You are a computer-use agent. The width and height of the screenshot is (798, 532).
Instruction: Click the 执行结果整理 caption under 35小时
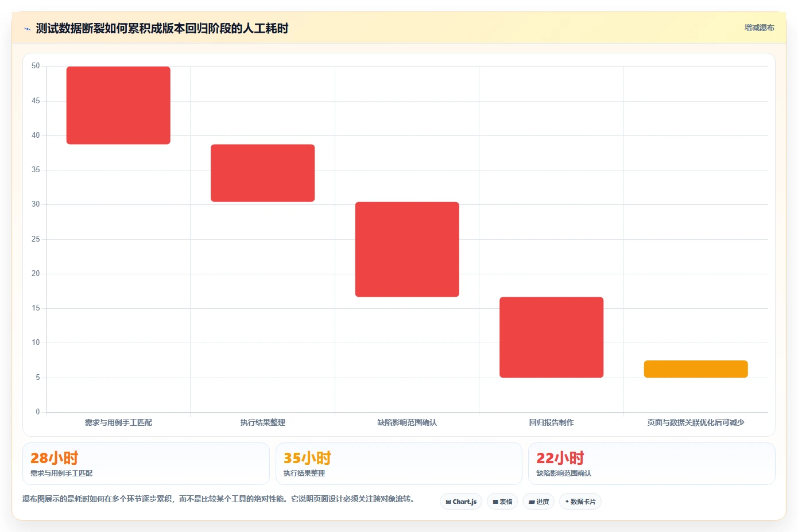click(x=304, y=473)
